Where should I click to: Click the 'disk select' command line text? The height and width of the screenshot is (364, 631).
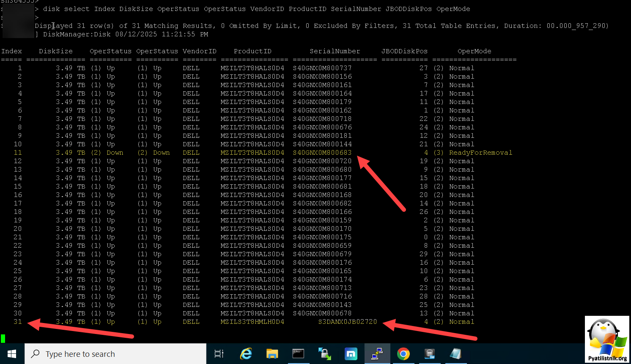pos(257,9)
